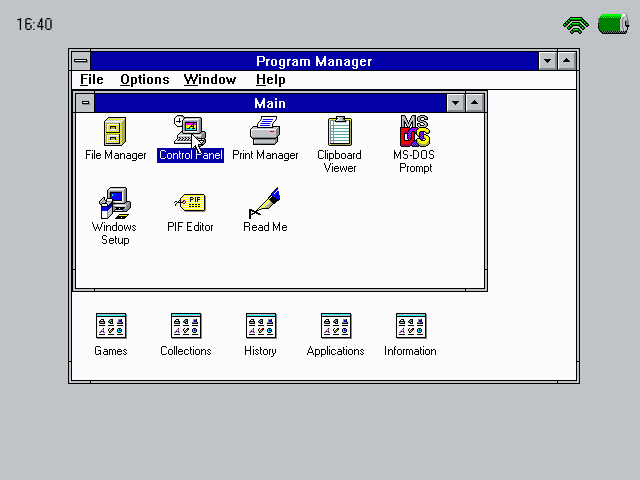
Task: Select the Games program group icon
Action: coord(111,326)
